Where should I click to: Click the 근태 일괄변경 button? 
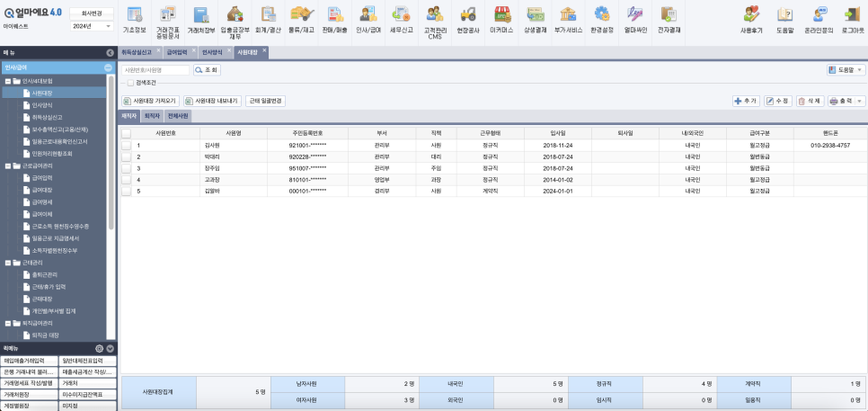click(266, 101)
